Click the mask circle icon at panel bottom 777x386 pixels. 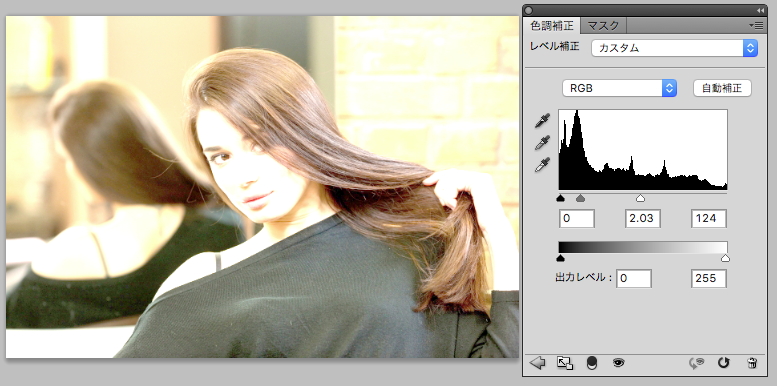[x=592, y=363]
